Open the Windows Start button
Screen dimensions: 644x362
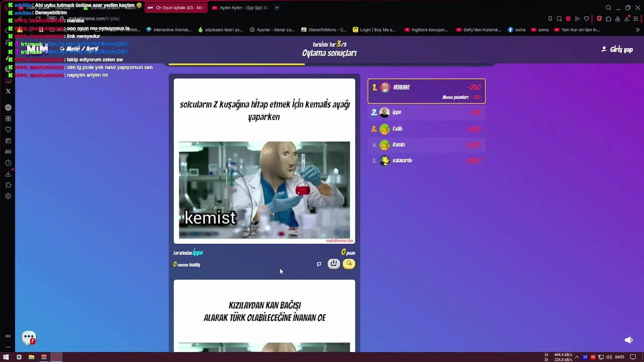[x=6, y=357]
